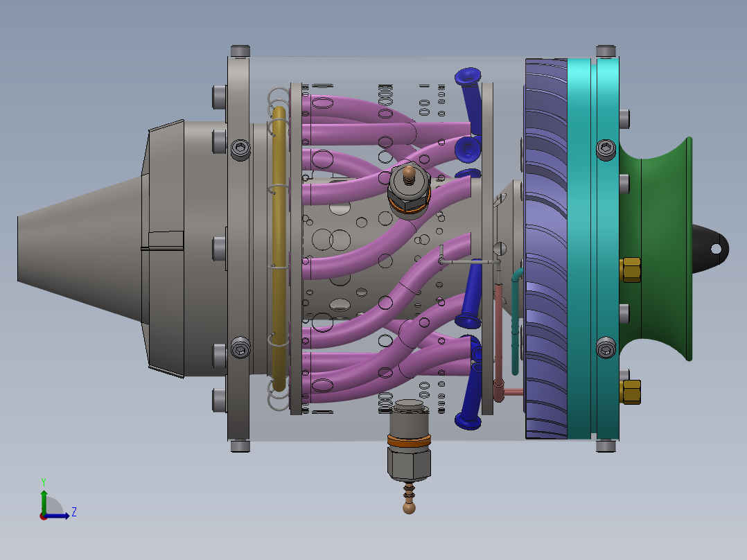Select the olive-yellow fuel ring tube
Screen dimensions: 747x560
[x=279, y=248]
